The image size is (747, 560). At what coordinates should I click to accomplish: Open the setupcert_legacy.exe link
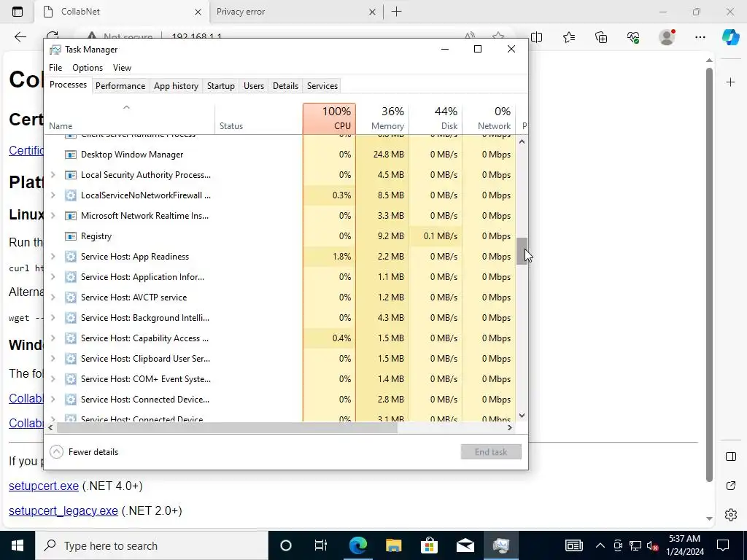[63, 510]
